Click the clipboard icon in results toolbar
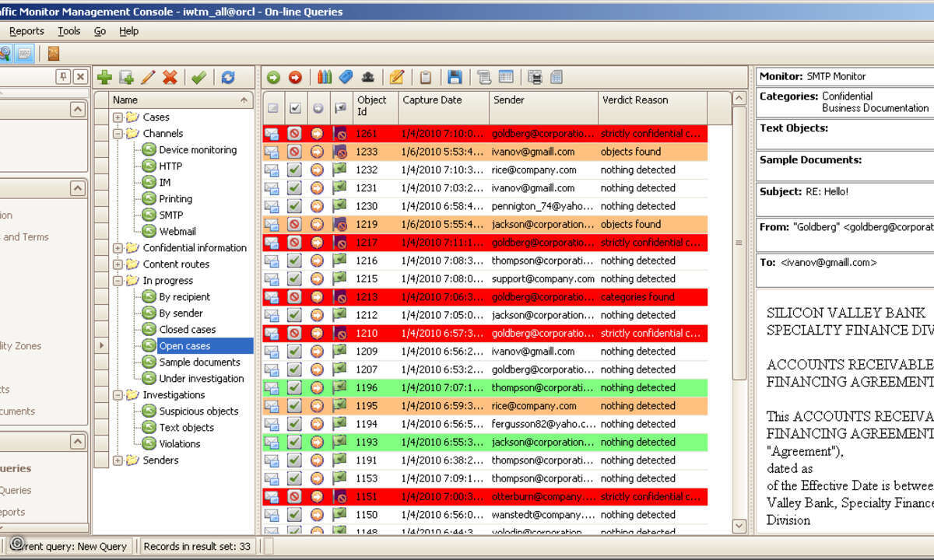The width and height of the screenshot is (934, 560). (426, 77)
